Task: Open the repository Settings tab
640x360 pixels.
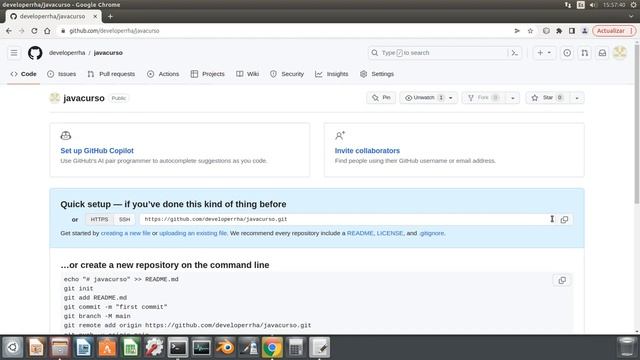Action: point(377,74)
